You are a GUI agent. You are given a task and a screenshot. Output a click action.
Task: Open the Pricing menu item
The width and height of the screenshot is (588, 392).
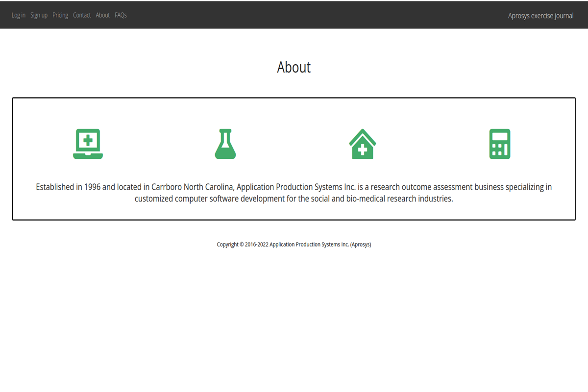coord(60,15)
